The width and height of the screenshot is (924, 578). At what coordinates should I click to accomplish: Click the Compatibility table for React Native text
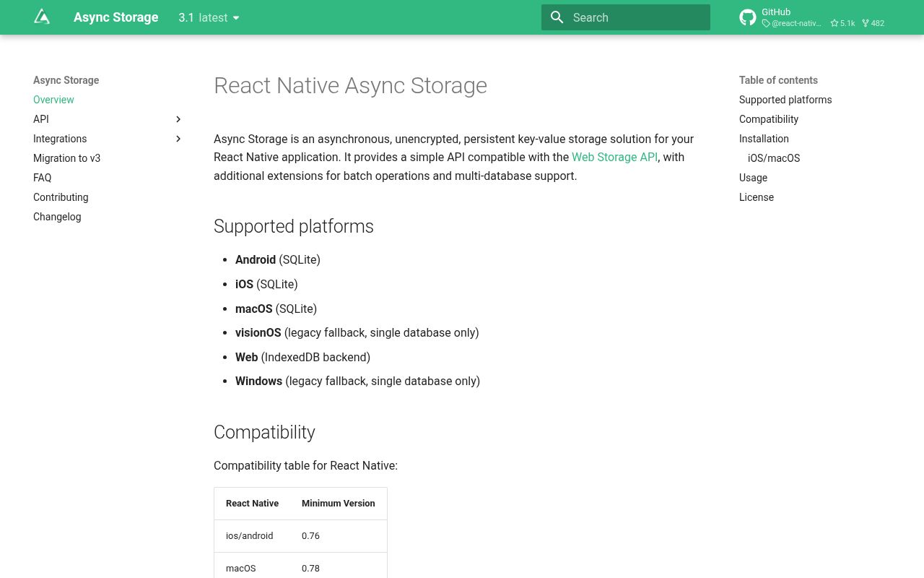click(x=305, y=465)
